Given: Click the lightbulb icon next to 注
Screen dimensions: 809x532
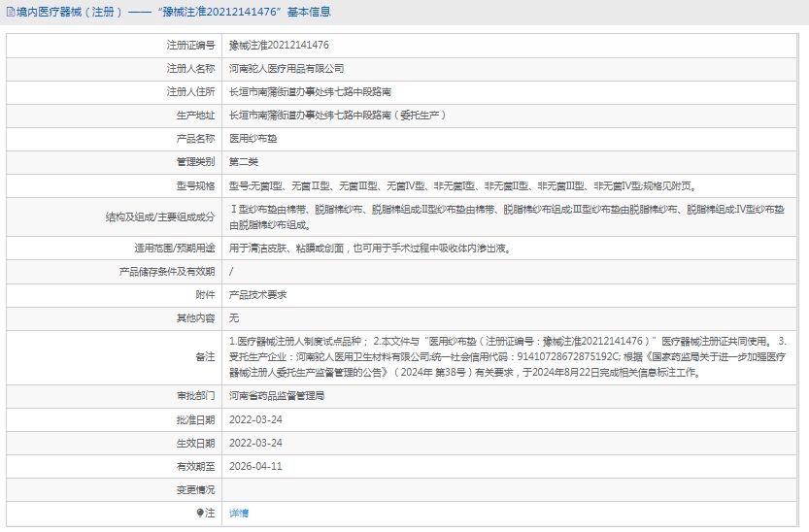Looking at the screenshot, I should pos(201,513).
